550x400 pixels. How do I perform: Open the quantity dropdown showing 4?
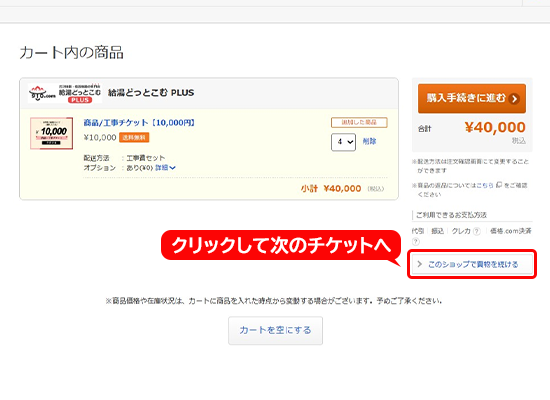pos(343,142)
